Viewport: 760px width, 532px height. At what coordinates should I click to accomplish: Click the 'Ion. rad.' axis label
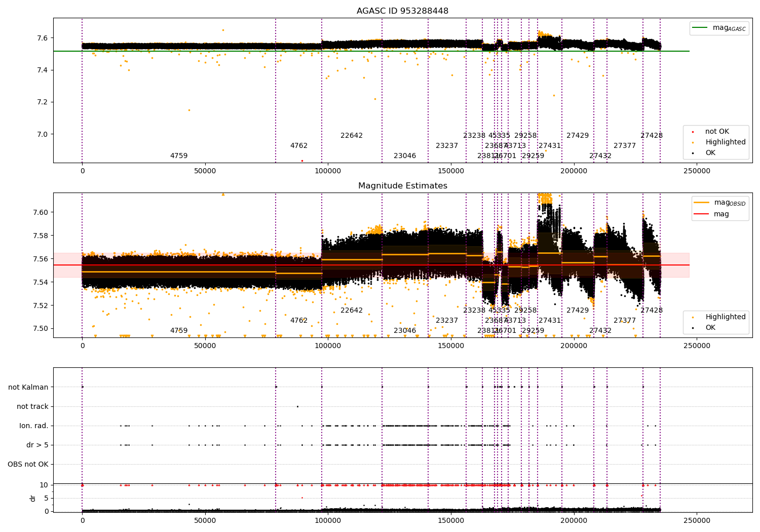[34, 426]
